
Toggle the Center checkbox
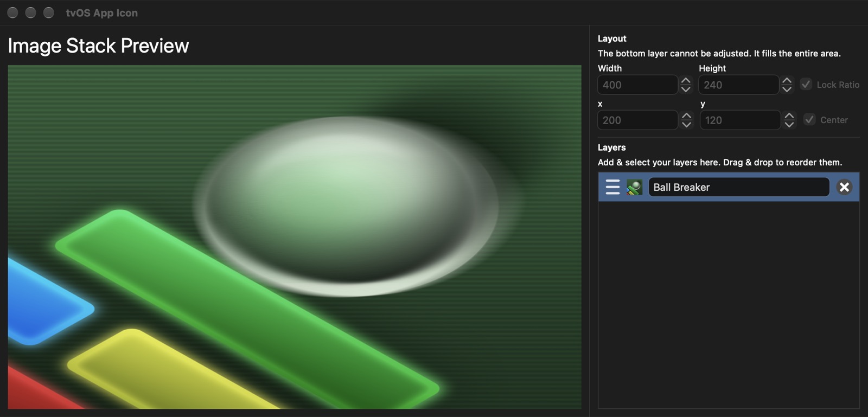click(809, 119)
